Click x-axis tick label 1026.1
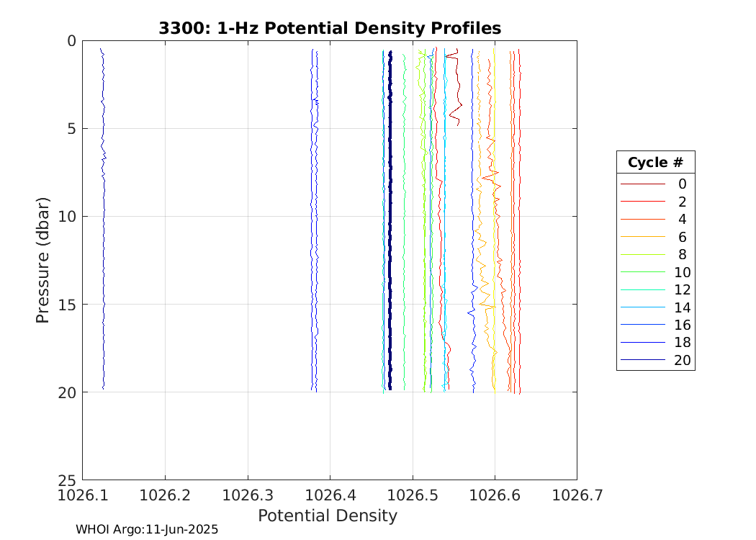Image resolution: width=756 pixels, height=540 pixels. [x=83, y=495]
